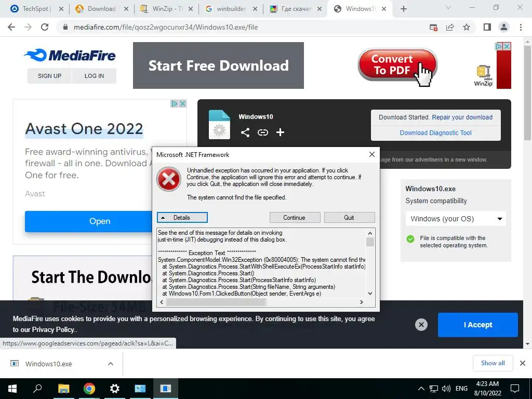The image size is (532, 399).
Task: Click the AdChoices icon on Avast ad
Action: click(175, 103)
